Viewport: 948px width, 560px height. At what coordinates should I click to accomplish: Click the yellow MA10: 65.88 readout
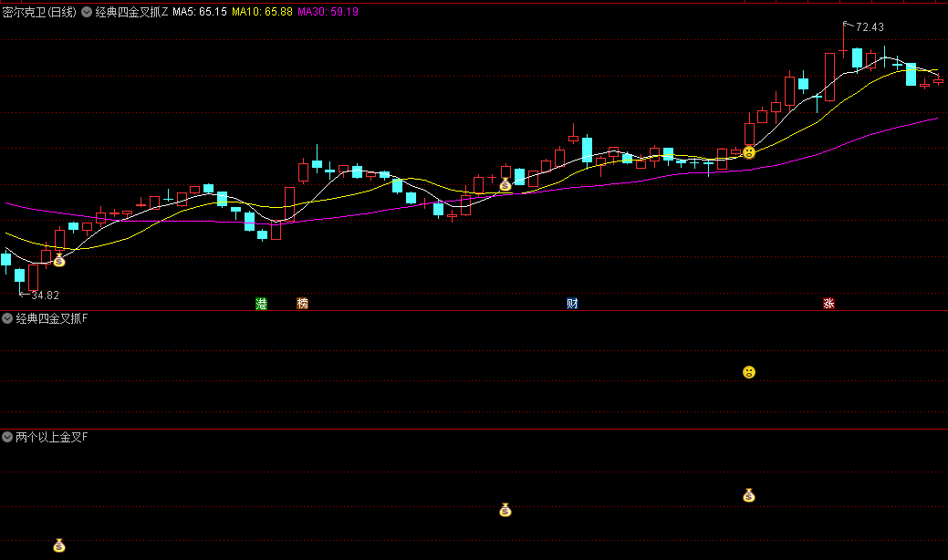click(263, 12)
